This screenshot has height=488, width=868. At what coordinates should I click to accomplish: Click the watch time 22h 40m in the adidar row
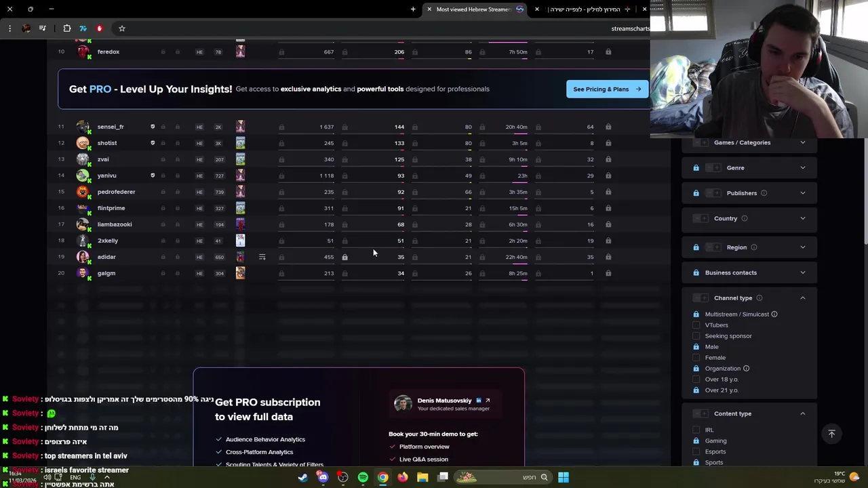point(516,257)
